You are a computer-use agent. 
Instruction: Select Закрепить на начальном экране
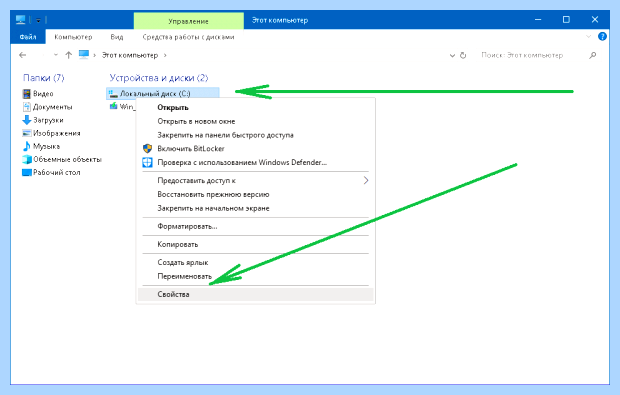(255, 208)
